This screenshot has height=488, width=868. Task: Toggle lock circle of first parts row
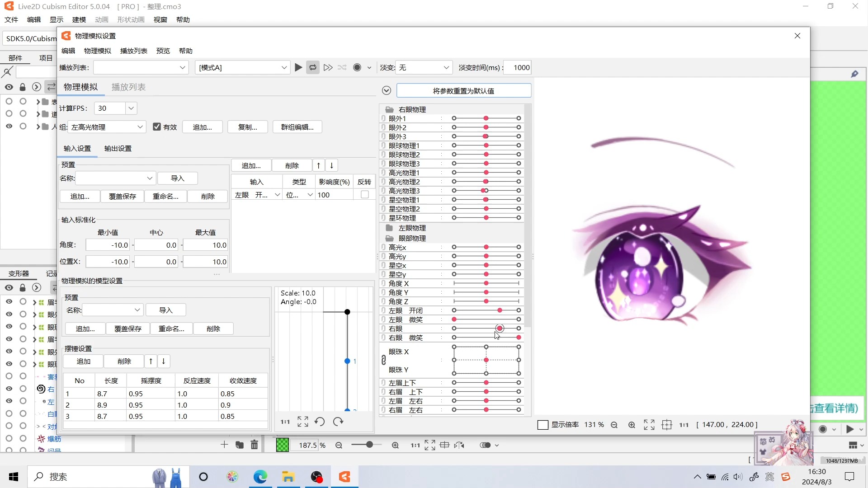tap(23, 101)
